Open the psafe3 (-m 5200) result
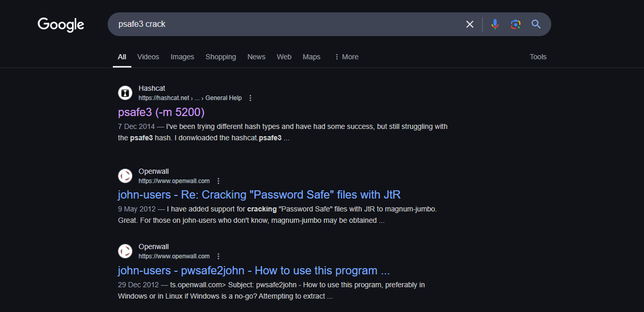 (161, 112)
